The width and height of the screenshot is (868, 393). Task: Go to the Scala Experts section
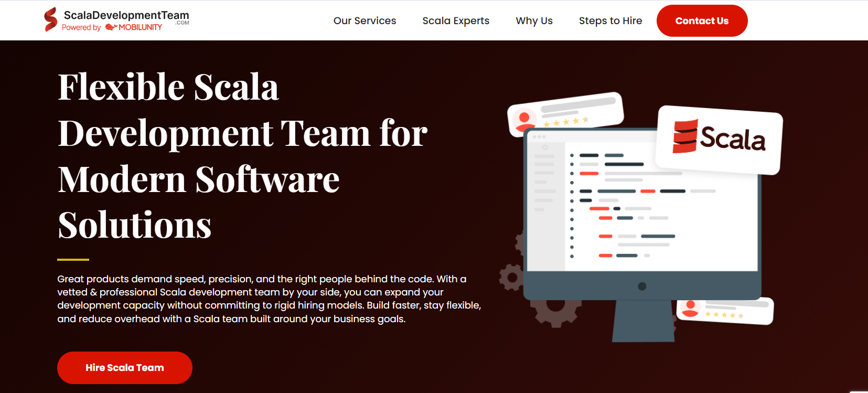click(456, 20)
